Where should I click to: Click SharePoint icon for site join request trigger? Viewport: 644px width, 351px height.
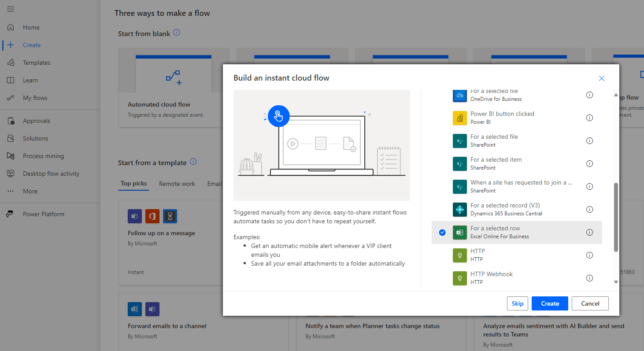click(x=460, y=187)
